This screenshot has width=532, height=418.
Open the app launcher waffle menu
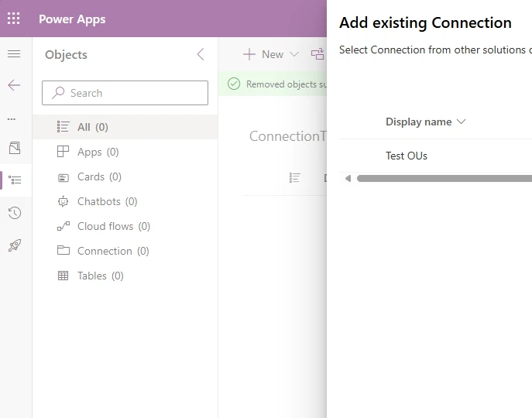tap(14, 19)
